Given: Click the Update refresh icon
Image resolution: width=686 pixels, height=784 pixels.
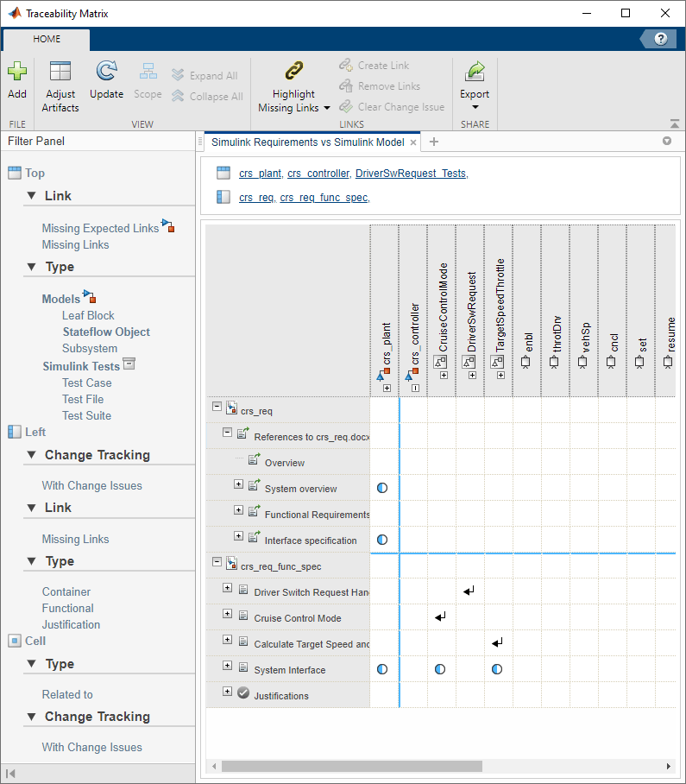Looking at the screenshot, I should (106, 71).
